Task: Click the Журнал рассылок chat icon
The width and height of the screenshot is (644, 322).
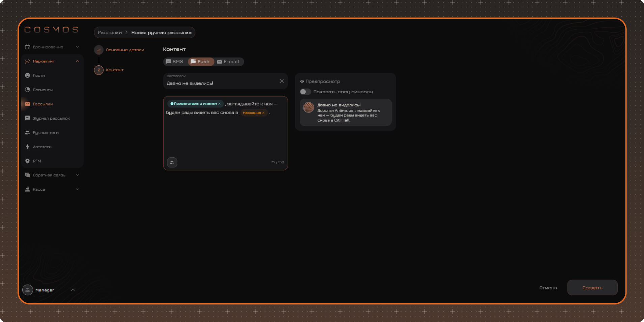Action: pos(27,118)
